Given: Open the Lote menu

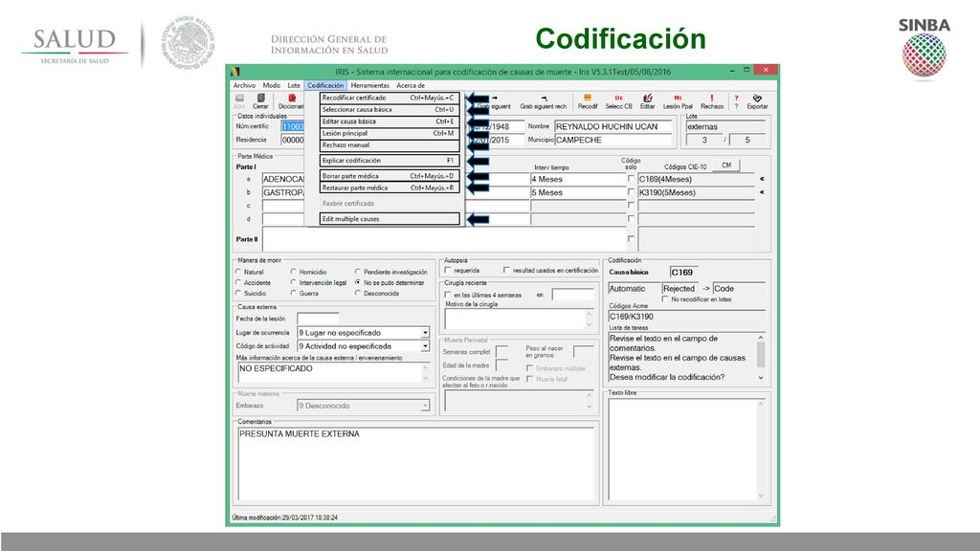Looking at the screenshot, I should pos(294,85).
